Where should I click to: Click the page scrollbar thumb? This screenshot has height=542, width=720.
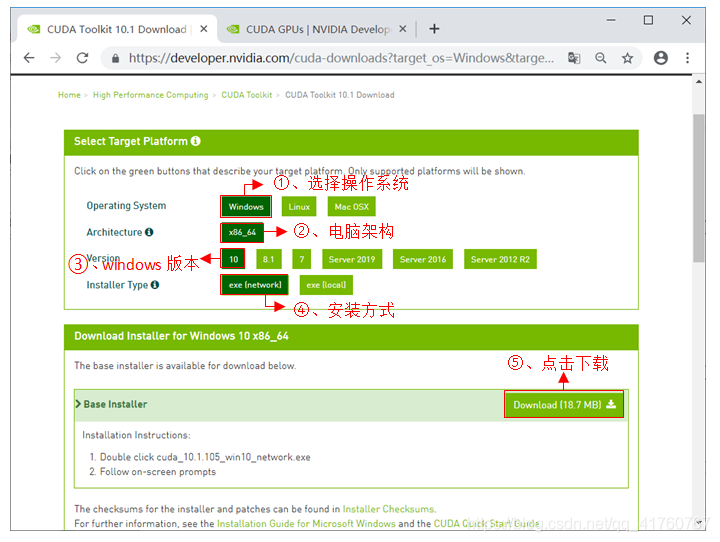click(x=699, y=188)
